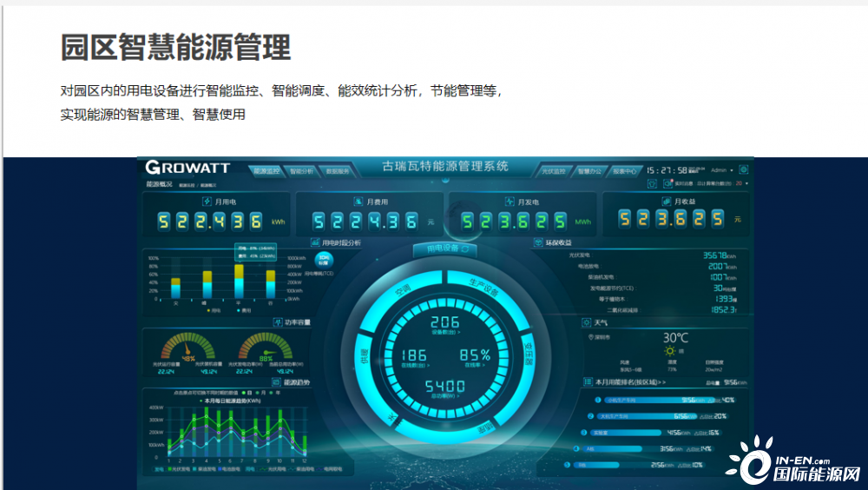Toggle the 费用 legend in period chart
The height and width of the screenshot is (490, 868).
tap(244, 310)
